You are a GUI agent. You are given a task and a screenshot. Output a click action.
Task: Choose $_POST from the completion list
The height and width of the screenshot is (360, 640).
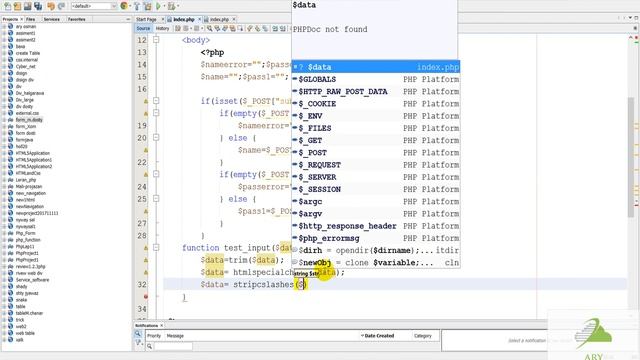(376, 153)
